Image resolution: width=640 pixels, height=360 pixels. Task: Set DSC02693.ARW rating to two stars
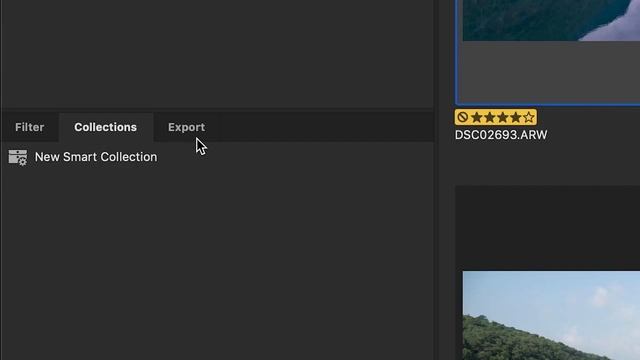(489, 118)
